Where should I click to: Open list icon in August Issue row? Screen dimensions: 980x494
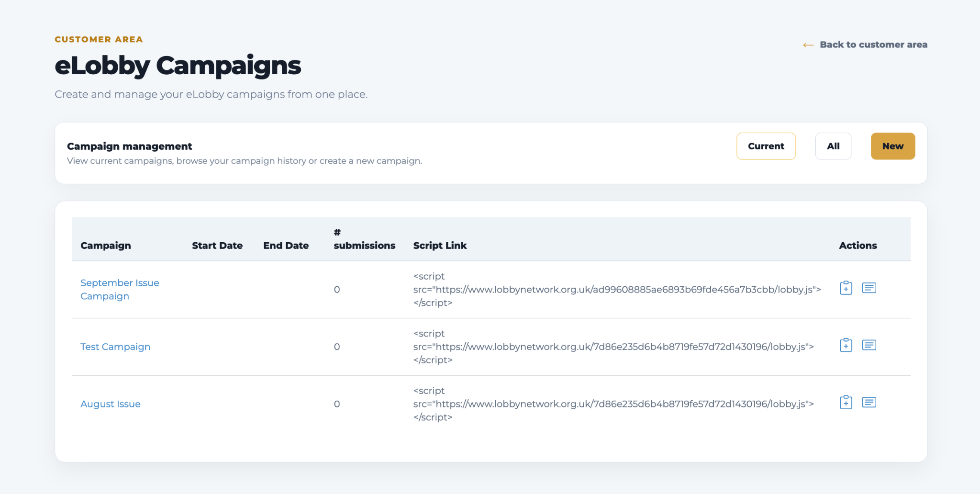[869, 402]
